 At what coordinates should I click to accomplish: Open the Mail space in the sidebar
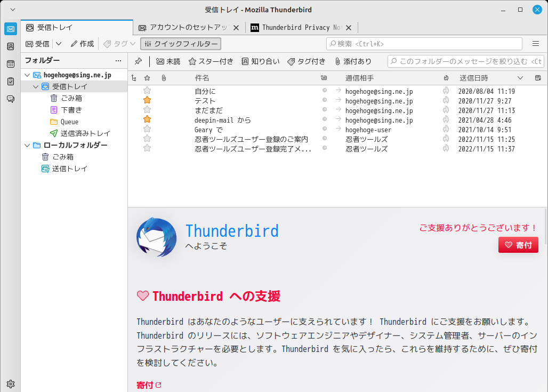11,29
